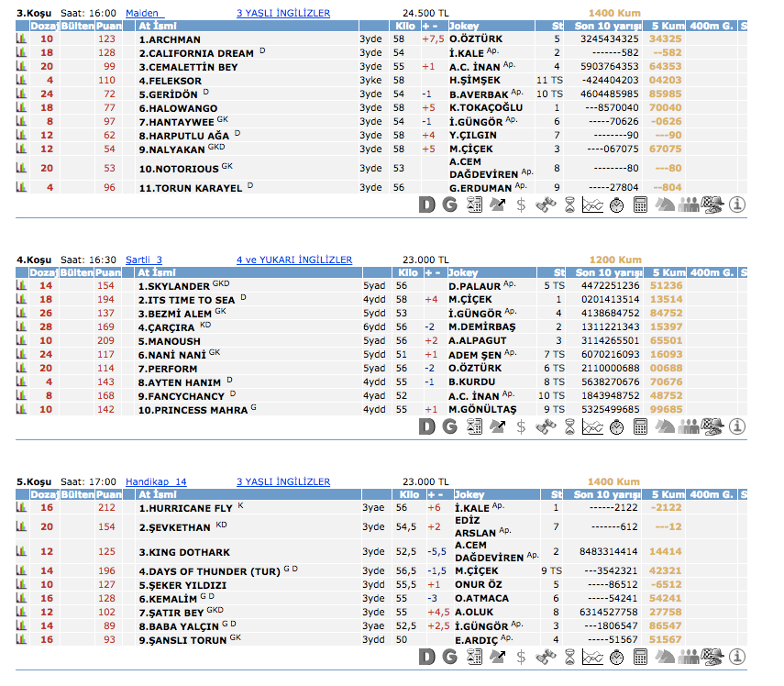Click the line graph icon under race 4
784x686 pixels.
tap(592, 426)
